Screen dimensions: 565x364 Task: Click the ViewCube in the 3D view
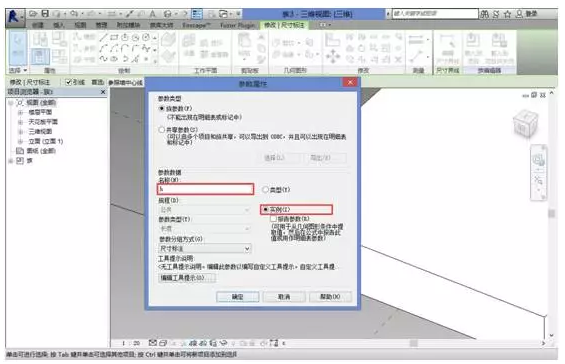tap(525, 124)
